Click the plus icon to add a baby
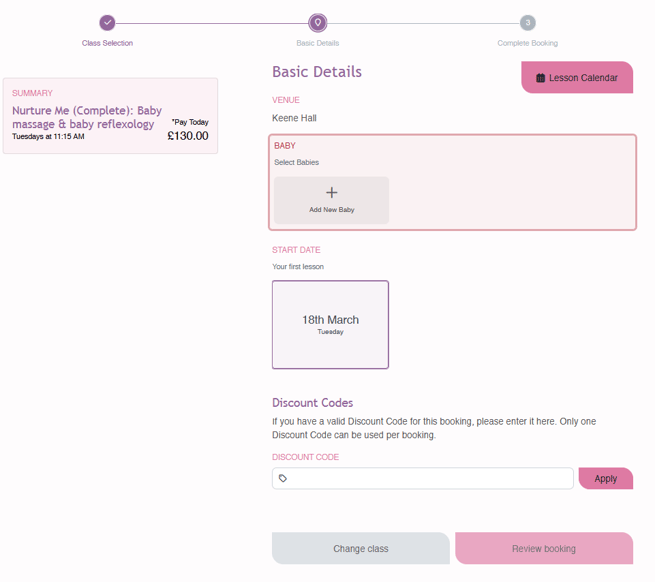Image resolution: width=655 pixels, height=582 pixels. pyautogui.click(x=331, y=193)
